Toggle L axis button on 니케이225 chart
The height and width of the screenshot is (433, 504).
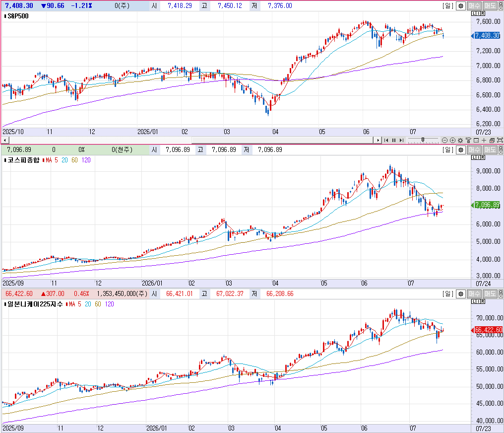474,302
